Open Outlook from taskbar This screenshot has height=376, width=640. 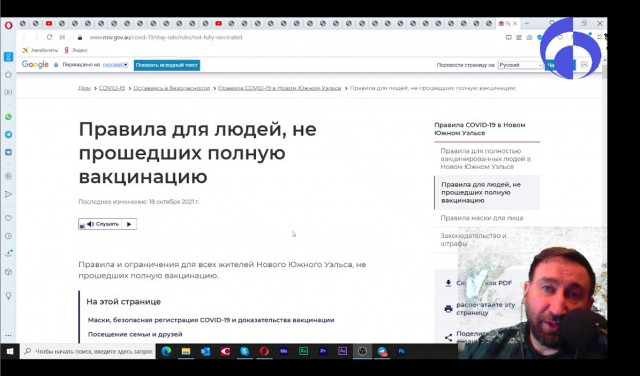point(205,351)
